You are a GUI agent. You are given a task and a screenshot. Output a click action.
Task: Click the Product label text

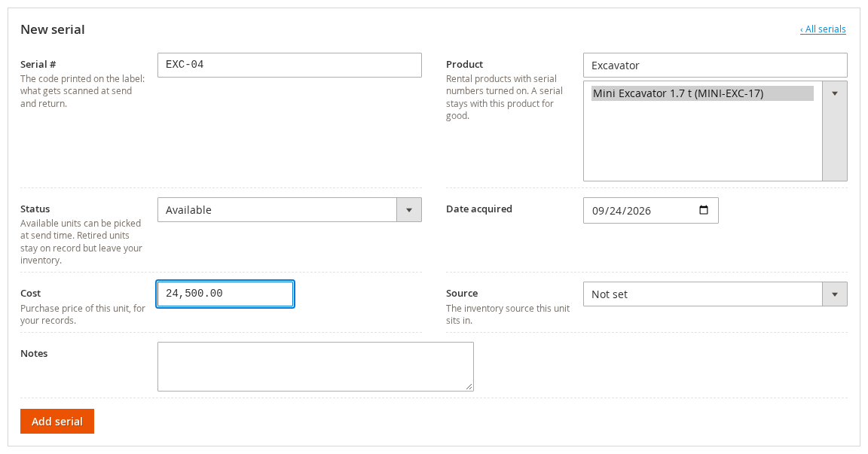pos(464,65)
